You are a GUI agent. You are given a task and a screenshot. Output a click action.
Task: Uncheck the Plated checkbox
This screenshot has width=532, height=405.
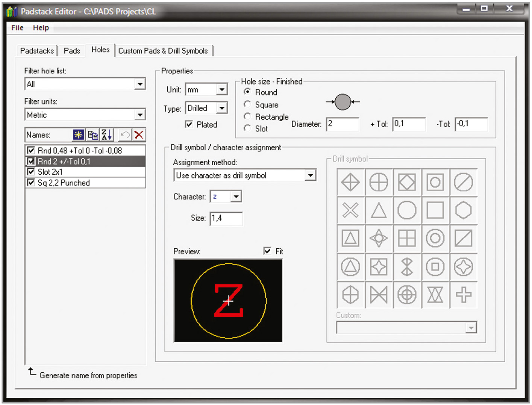tap(189, 124)
